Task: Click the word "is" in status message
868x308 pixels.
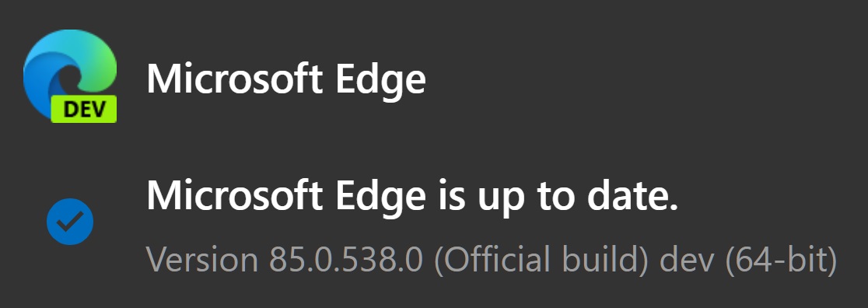Action: (452, 196)
